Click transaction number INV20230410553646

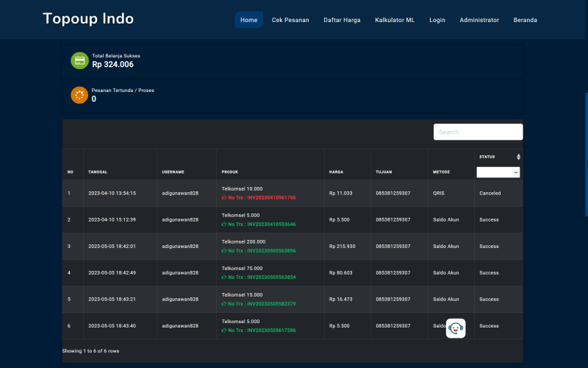click(271, 224)
